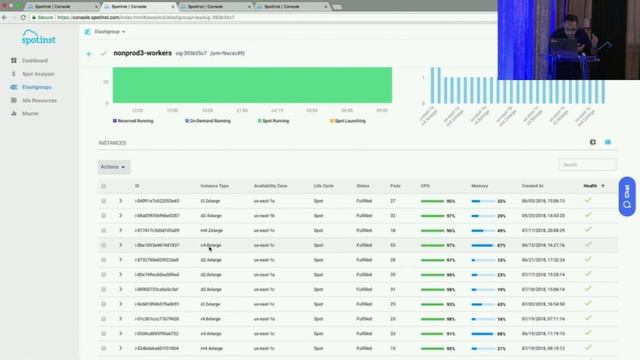Screen dimensions: 640x360
Task: Toggle Spot Running legend swatch
Action: click(260, 121)
